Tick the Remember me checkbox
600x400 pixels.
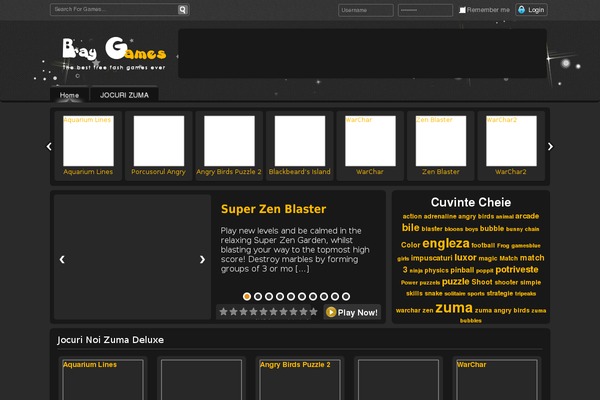coord(462,10)
